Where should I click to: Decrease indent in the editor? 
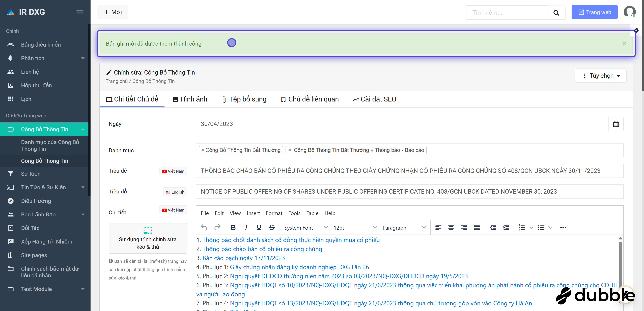493,227
